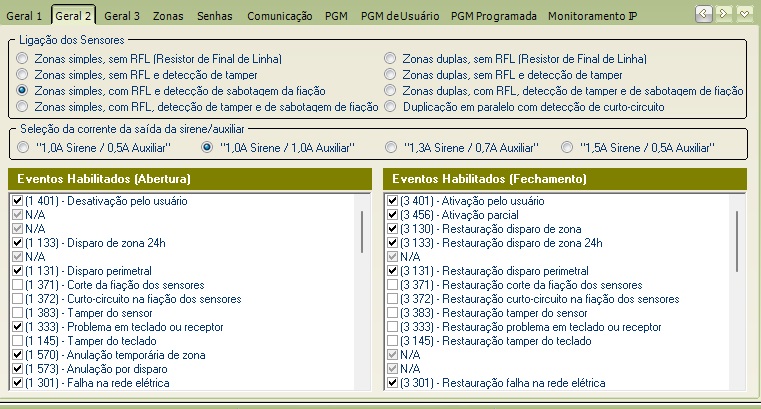761x409 pixels.
Task: Open the tab list dropdown arrow
Action: (x=744, y=14)
